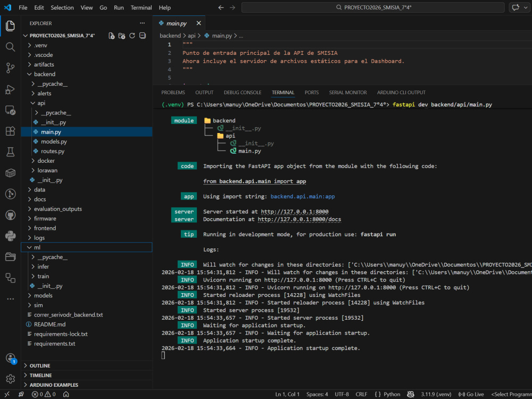
Task: Open routes.py in Explorer
Action: pyautogui.click(x=87, y=151)
